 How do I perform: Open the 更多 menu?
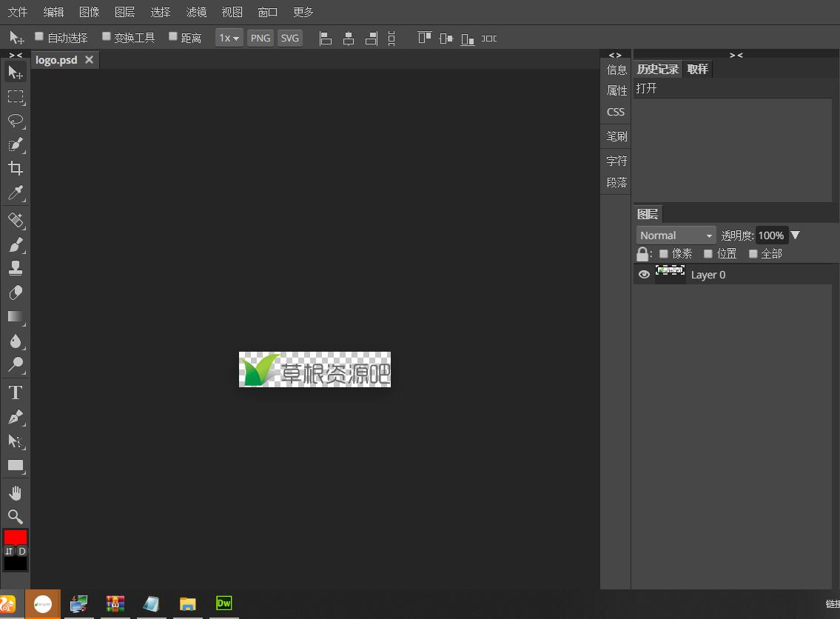coord(303,12)
